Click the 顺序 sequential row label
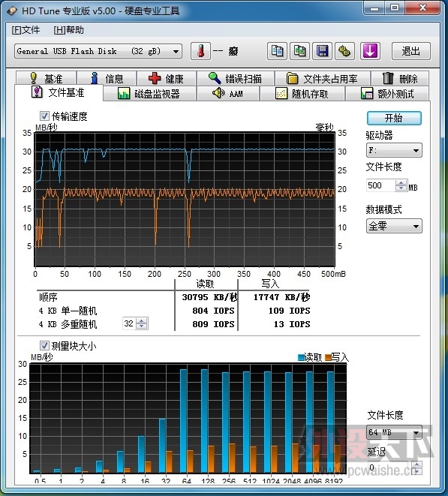The height and width of the screenshot is (496, 448). [x=48, y=297]
